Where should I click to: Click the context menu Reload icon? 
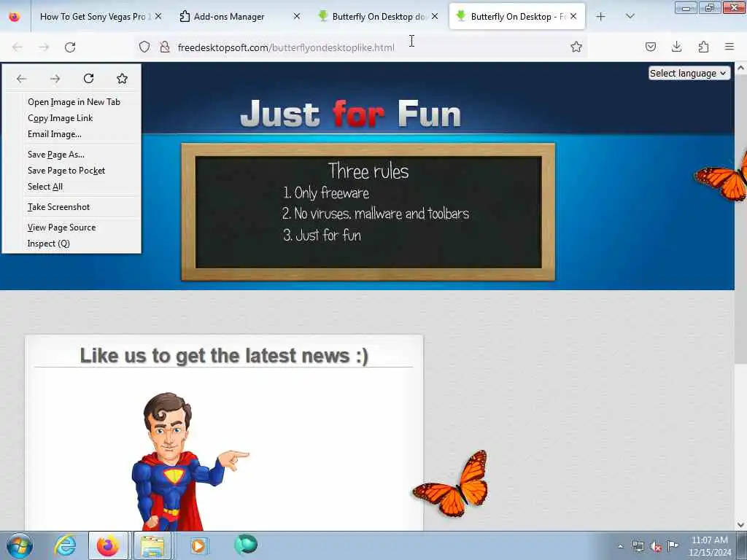coord(88,79)
